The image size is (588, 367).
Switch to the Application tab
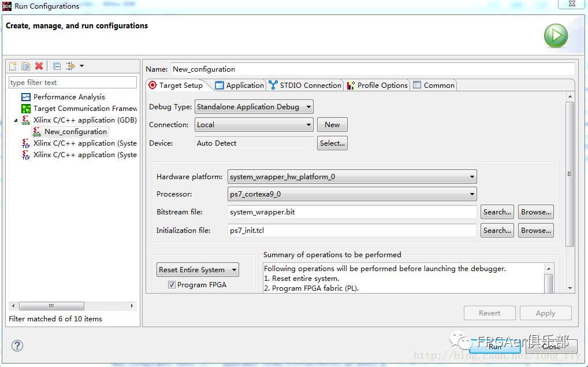(240, 86)
